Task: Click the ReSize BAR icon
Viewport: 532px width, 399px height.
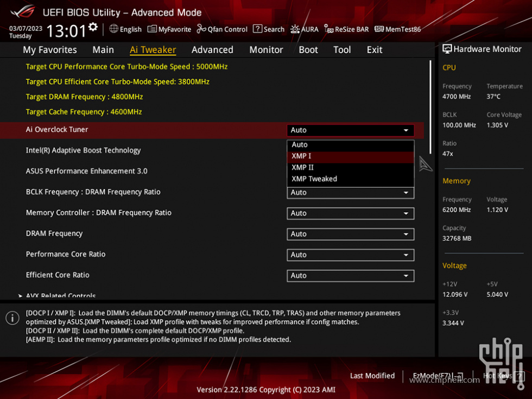Action: pos(328,29)
